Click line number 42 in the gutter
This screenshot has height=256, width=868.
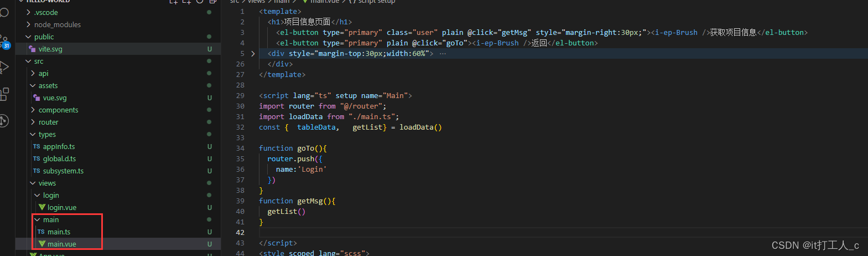240,232
